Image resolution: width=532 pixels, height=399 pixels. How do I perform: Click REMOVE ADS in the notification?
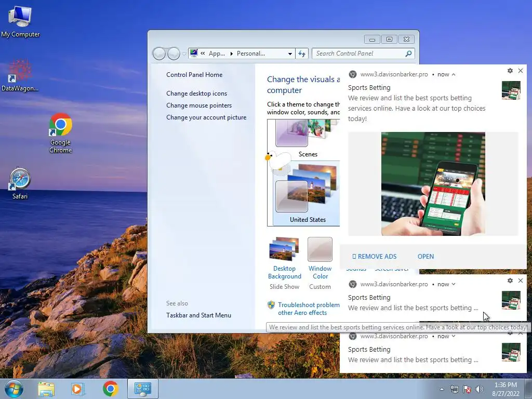point(374,257)
